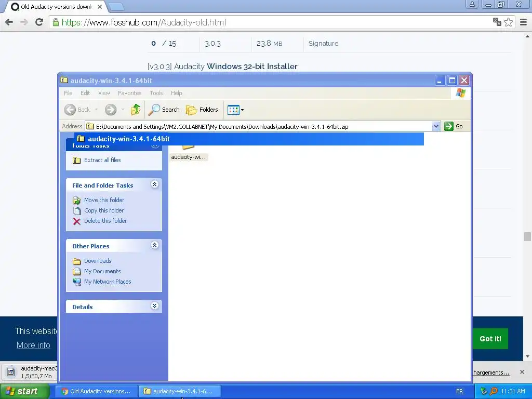Close the Chrome downloads bar
The width and height of the screenshot is (532, 399).
click(522, 372)
